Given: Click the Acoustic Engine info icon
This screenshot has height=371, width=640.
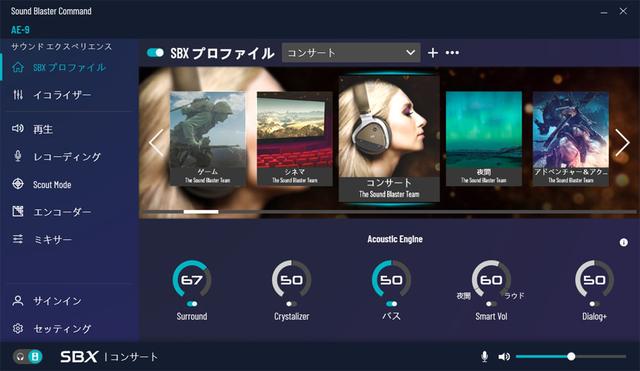Looking at the screenshot, I should coord(623,242).
